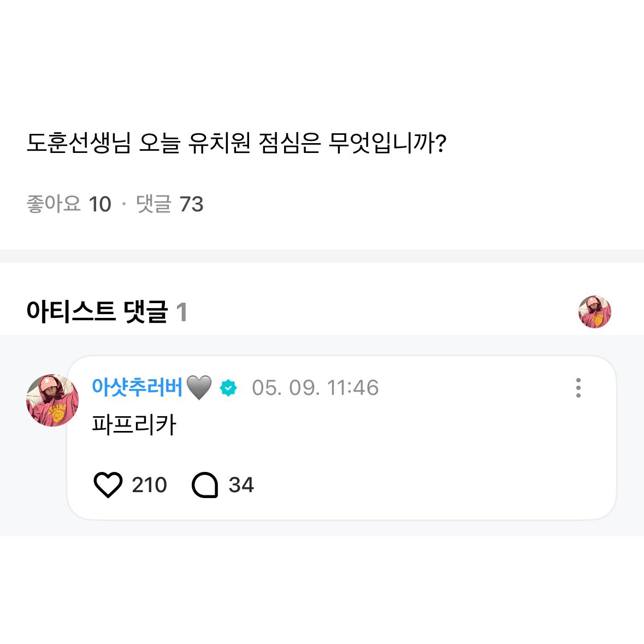Image resolution: width=644 pixels, height=644 pixels.
Task: Click the 05. 09. 11:46 timestamp
Action: (315, 388)
